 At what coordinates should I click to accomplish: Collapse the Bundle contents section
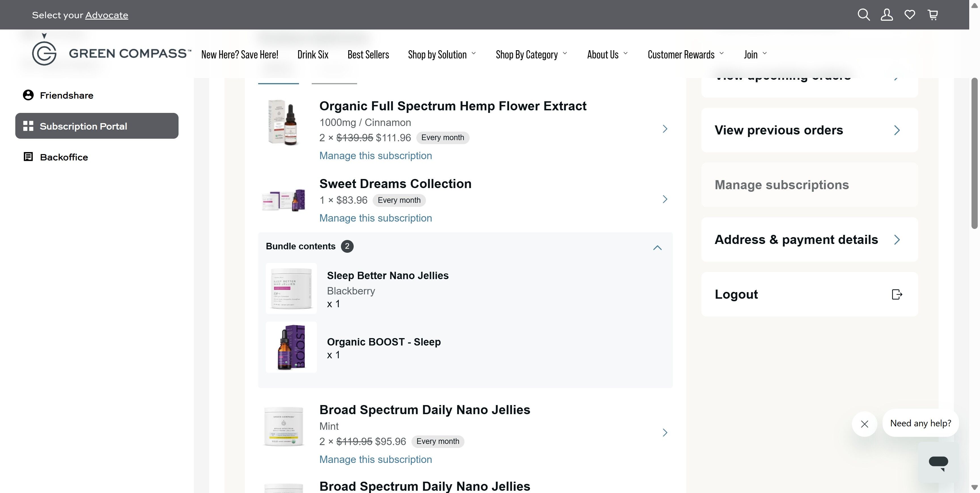coord(657,248)
